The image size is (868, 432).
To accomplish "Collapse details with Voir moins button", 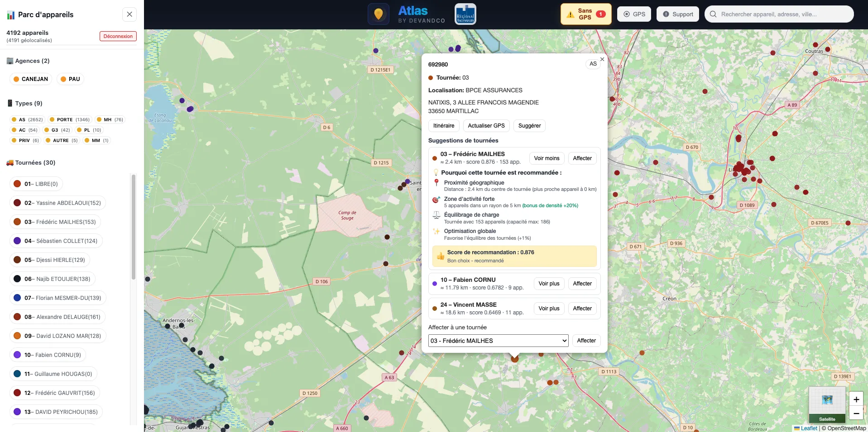I will [x=547, y=158].
